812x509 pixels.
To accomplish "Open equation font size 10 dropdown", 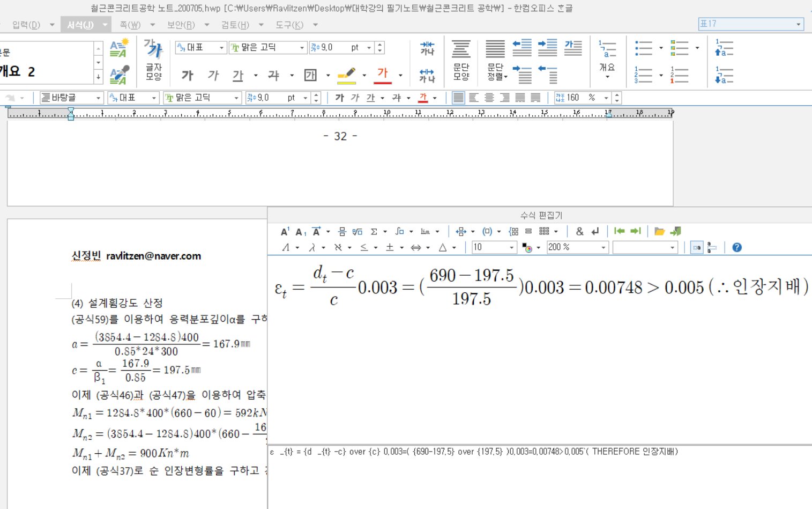I will [x=512, y=247].
